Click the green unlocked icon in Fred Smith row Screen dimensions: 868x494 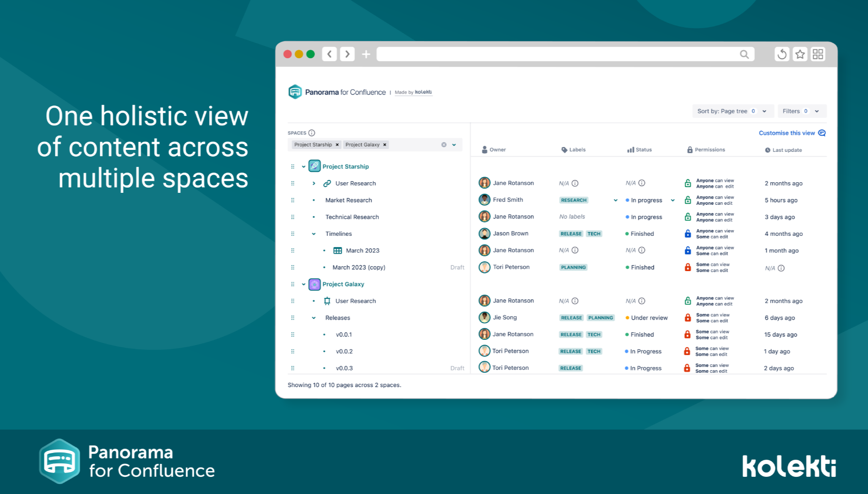pos(688,200)
